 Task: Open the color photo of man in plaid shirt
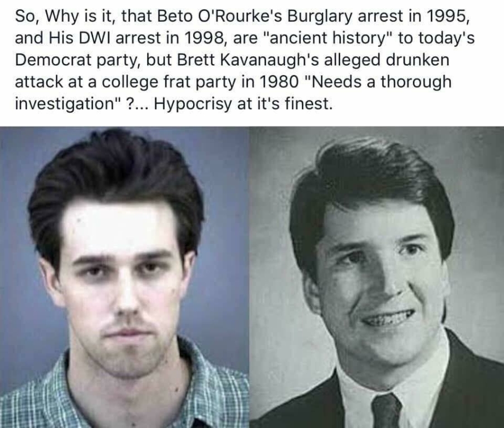125,277
